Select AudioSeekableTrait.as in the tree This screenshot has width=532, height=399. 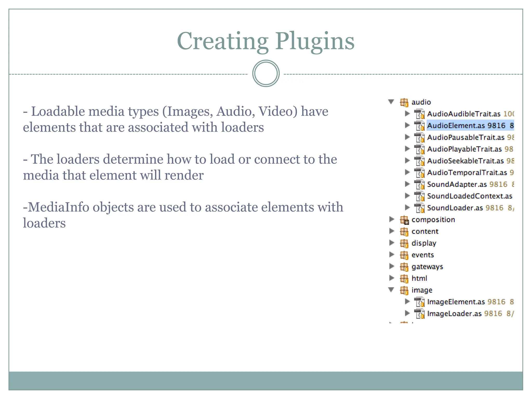coord(465,161)
